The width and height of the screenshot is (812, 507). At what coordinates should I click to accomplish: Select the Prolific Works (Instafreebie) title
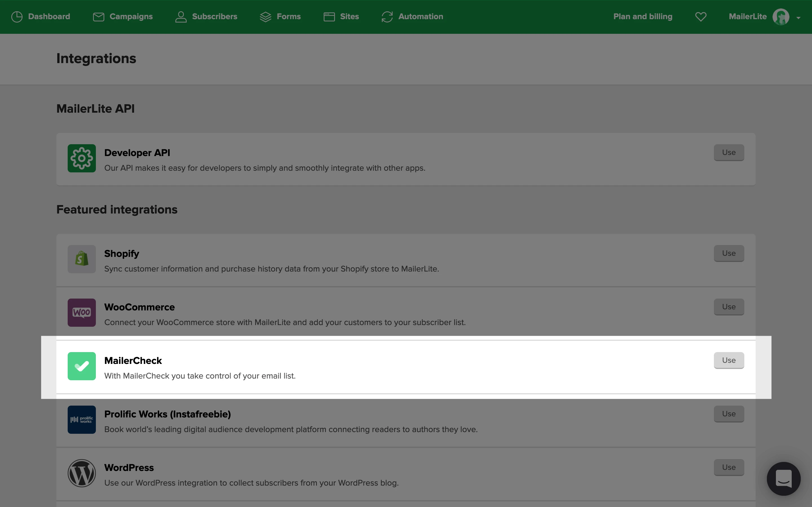167,414
